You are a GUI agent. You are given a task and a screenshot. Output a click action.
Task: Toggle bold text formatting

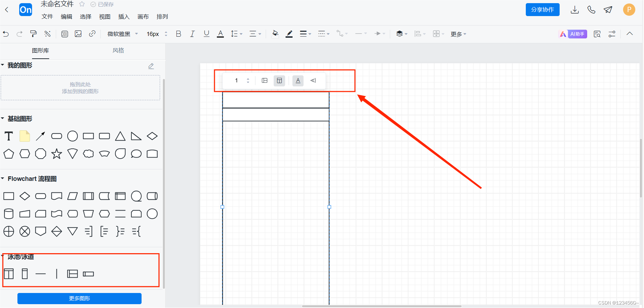pos(179,34)
